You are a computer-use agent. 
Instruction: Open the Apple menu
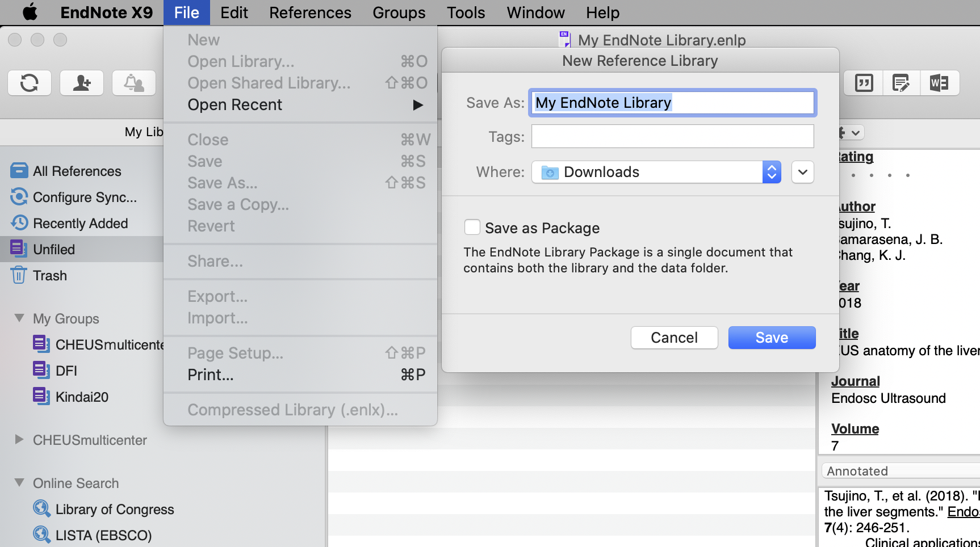pyautogui.click(x=30, y=12)
